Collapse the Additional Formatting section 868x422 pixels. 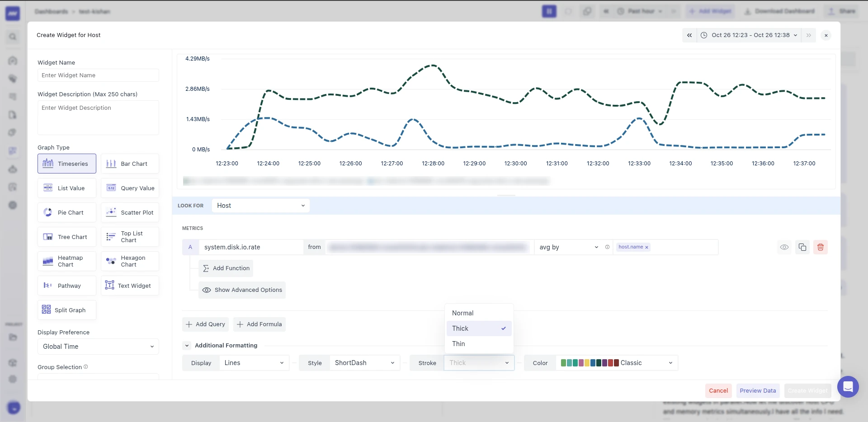coord(187,346)
